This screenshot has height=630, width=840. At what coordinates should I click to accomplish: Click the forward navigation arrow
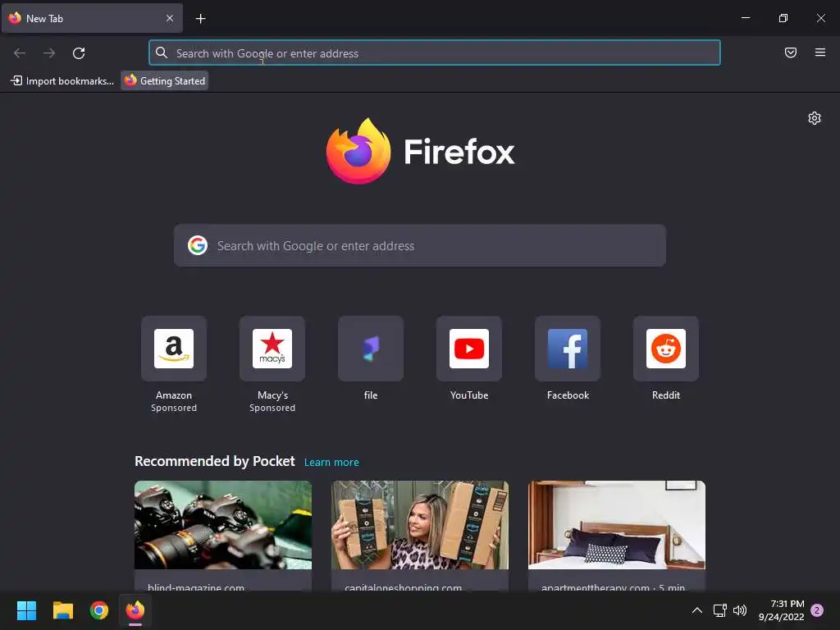click(x=49, y=53)
